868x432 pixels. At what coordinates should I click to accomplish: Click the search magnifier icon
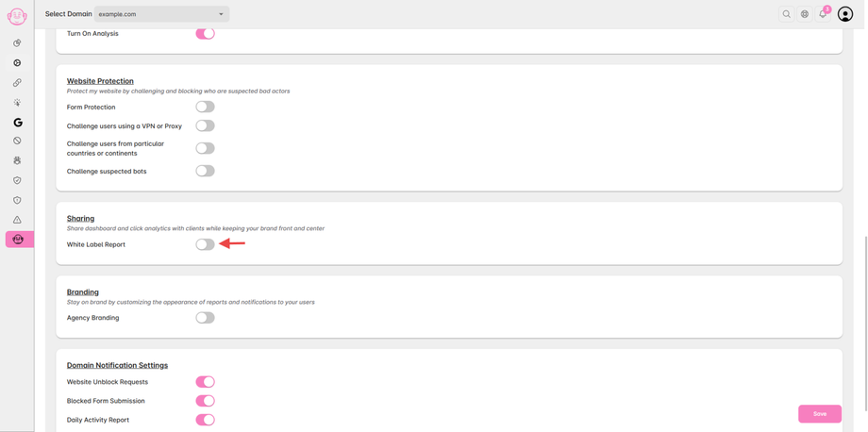coord(786,14)
